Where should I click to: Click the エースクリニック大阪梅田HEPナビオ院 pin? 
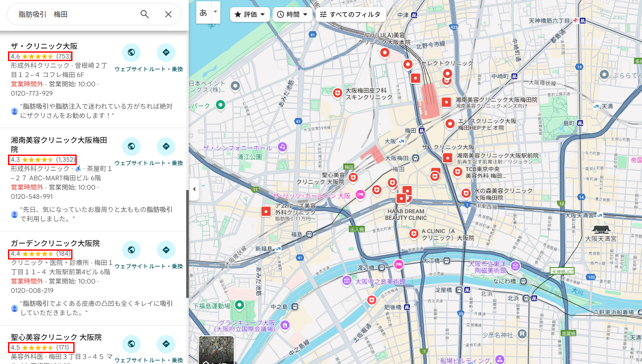click(x=450, y=124)
